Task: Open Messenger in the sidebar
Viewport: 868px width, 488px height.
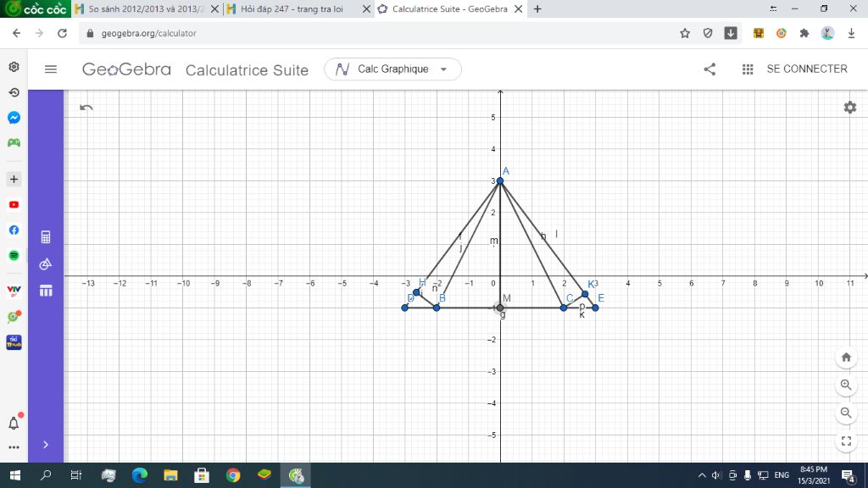Action: click(x=14, y=117)
